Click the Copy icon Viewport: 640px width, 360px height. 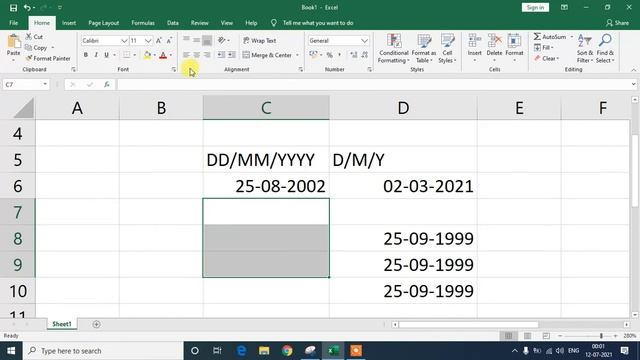point(29,48)
